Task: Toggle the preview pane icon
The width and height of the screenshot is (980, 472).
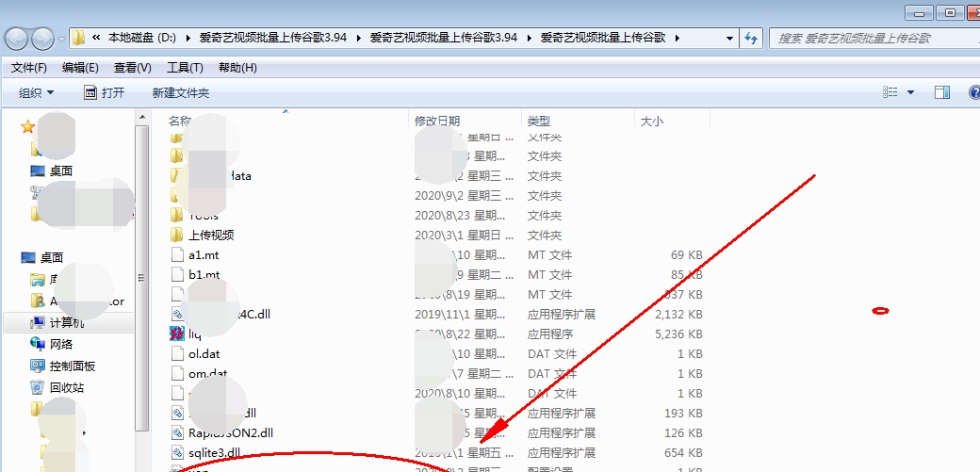Action: pos(942,92)
